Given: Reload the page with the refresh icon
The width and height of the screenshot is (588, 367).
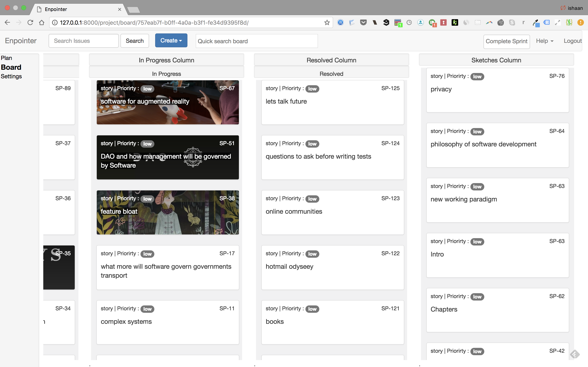Looking at the screenshot, I should coord(30,23).
